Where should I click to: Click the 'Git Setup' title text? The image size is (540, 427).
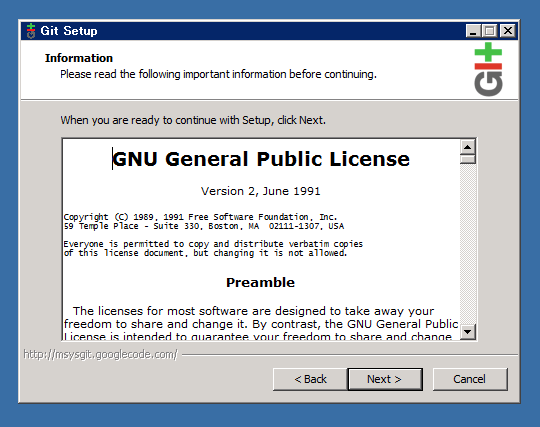pyautogui.click(x=69, y=31)
